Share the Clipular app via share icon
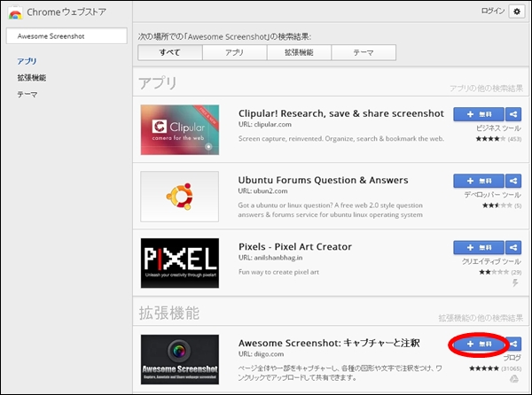This screenshot has height=395, width=532. click(513, 114)
